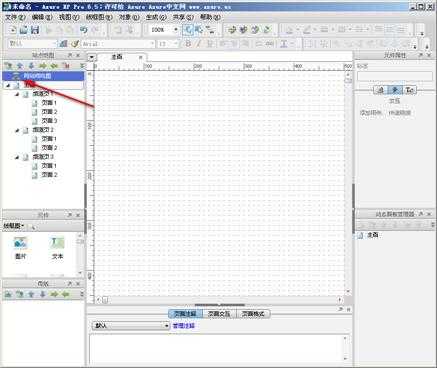Image resolution: width=437 pixels, height=368 pixels.
Task: Open the 文件 menu
Action: click(x=15, y=17)
